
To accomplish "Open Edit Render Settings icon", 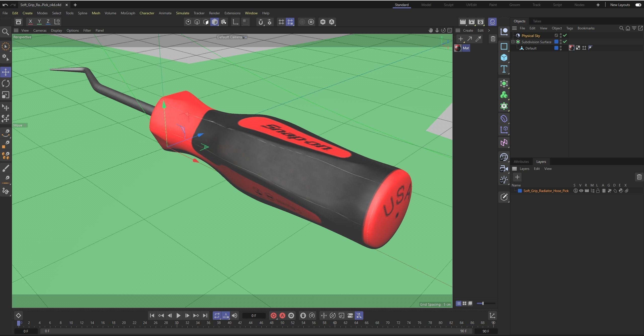I will pos(480,22).
